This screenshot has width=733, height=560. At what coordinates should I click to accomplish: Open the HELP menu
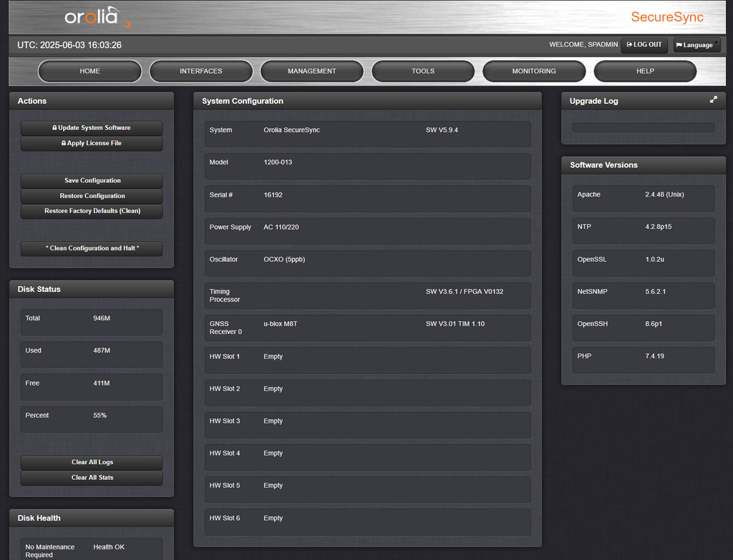645,71
